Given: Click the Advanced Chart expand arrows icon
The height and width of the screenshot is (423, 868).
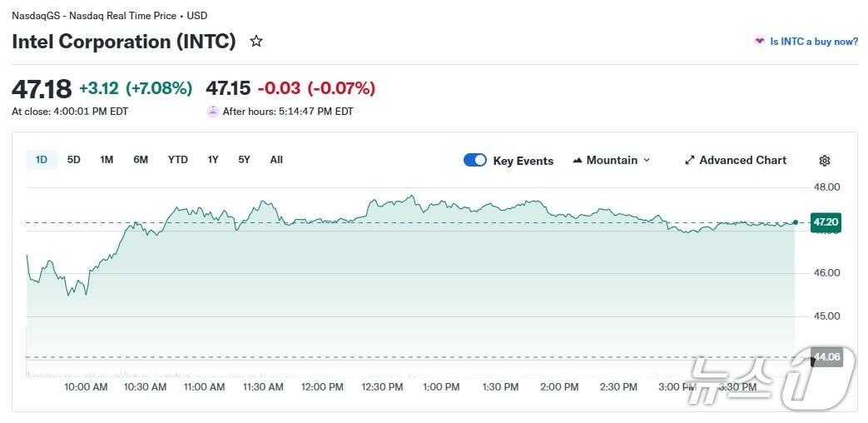Looking at the screenshot, I should [x=689, y=161].
